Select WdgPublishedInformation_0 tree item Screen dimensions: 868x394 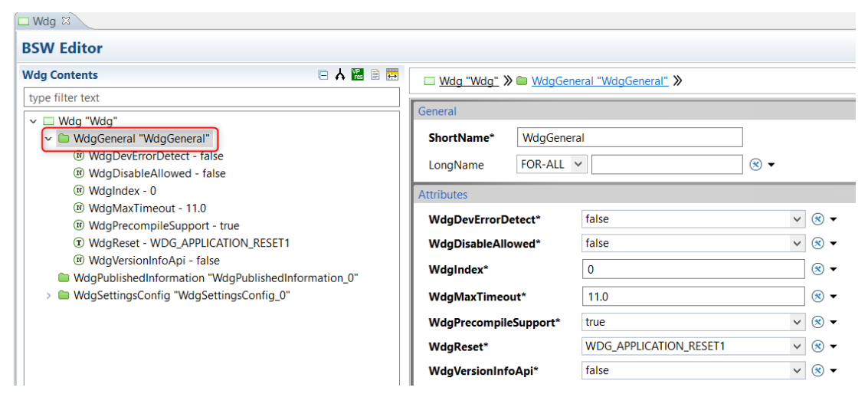coord(216,277)
